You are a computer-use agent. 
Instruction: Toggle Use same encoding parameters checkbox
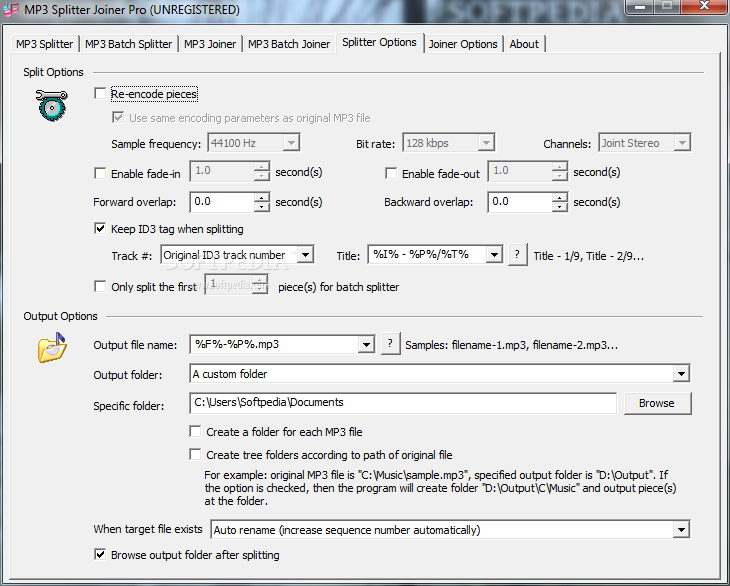click(118, 117)
